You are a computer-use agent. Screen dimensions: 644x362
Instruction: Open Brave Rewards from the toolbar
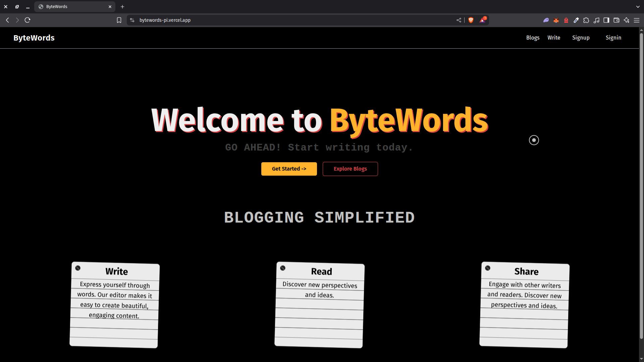coord(483,20)
